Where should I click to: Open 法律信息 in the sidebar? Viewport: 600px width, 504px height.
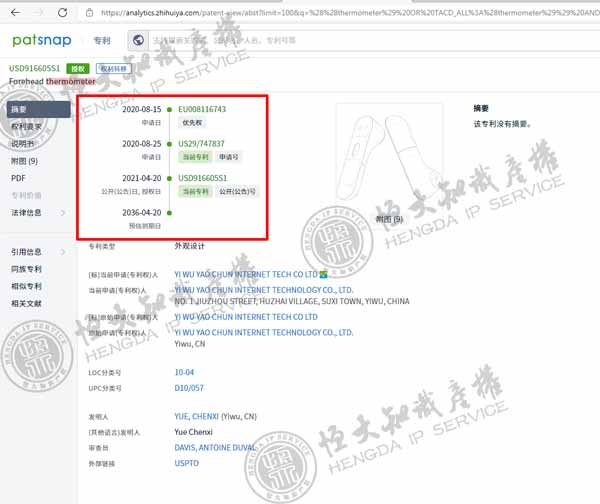26,213
